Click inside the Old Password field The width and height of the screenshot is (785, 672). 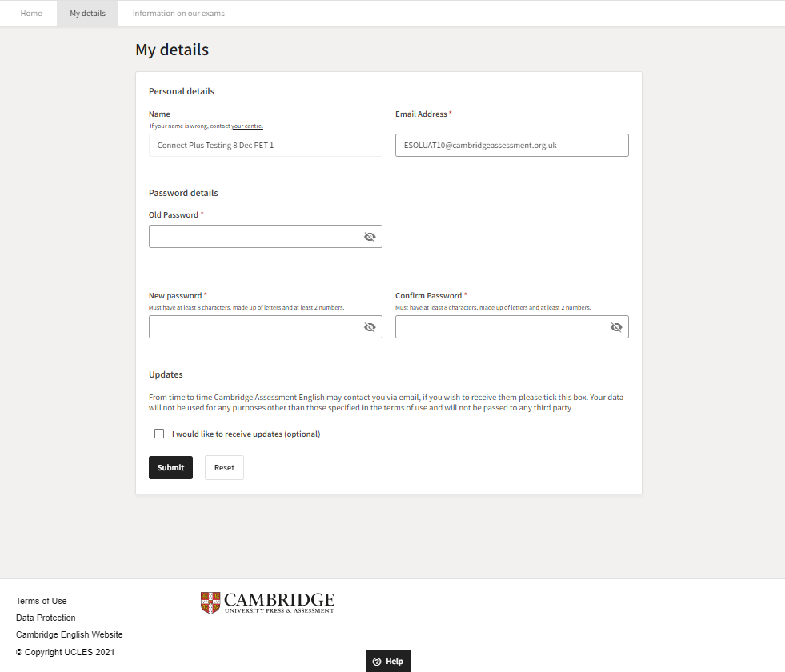(x=256, y=236)
